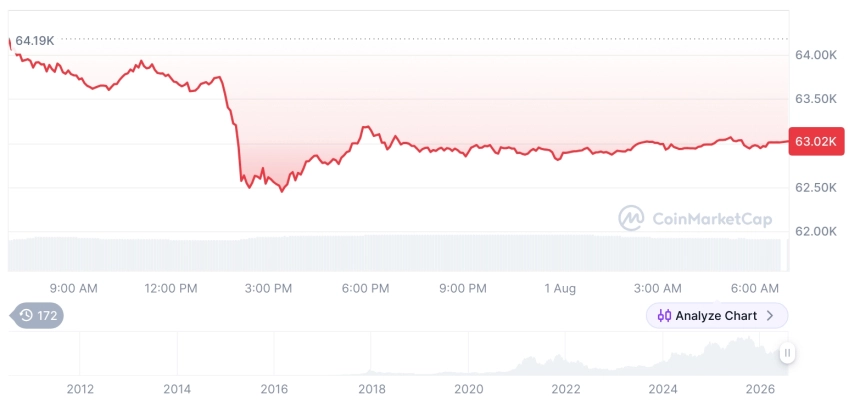Open the 172 history clock badge
The height and width of the screenshot is (401, 860).
click(37, 315)
